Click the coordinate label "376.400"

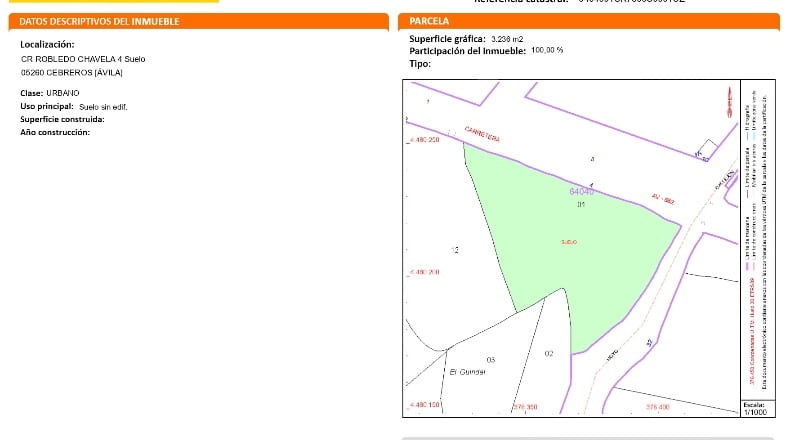(x=658, y=407)
